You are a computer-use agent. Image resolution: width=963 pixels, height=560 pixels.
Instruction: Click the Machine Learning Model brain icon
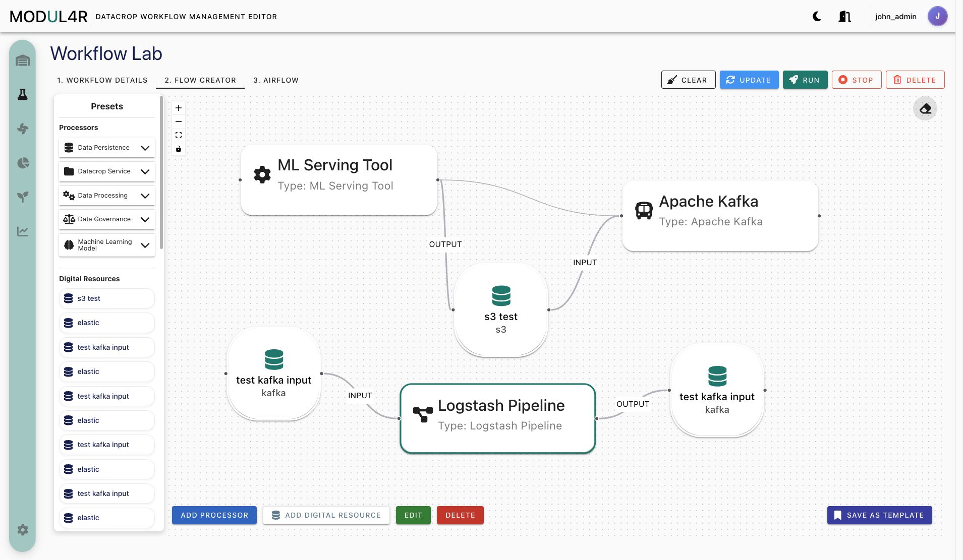[69, 245]
